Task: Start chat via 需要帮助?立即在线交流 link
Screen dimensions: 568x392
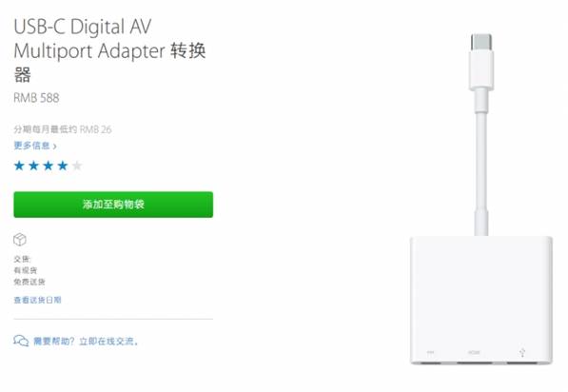Action: [86, 341]
